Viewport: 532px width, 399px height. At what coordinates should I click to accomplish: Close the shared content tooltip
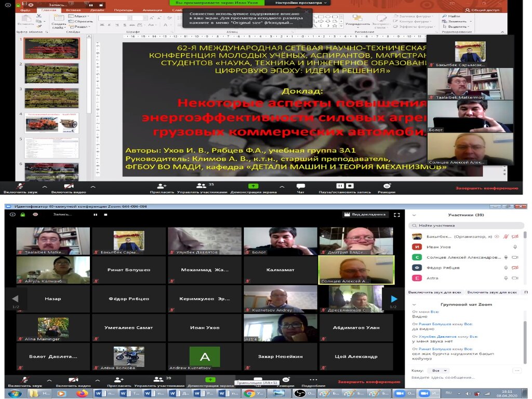[307, 12]
